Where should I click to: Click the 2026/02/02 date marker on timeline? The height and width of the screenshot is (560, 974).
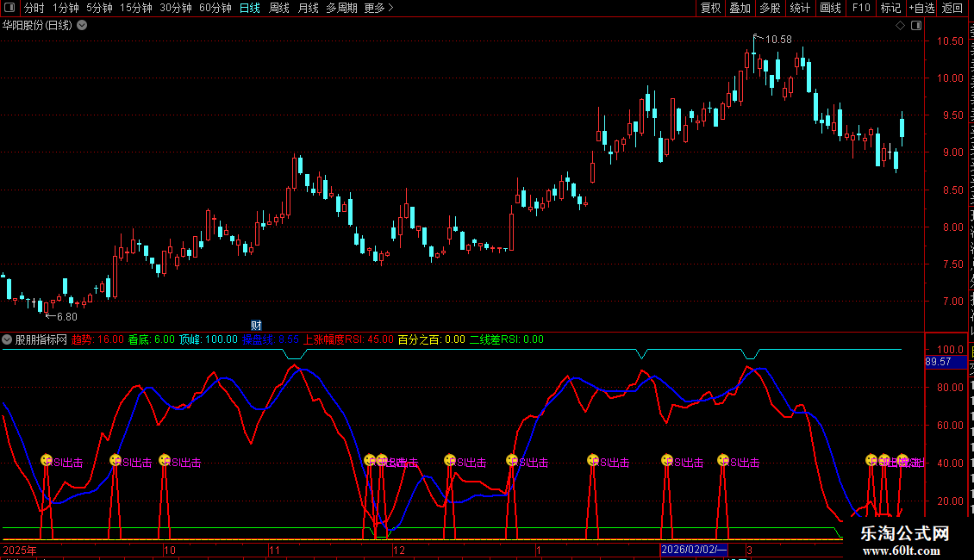click(694, 550)
